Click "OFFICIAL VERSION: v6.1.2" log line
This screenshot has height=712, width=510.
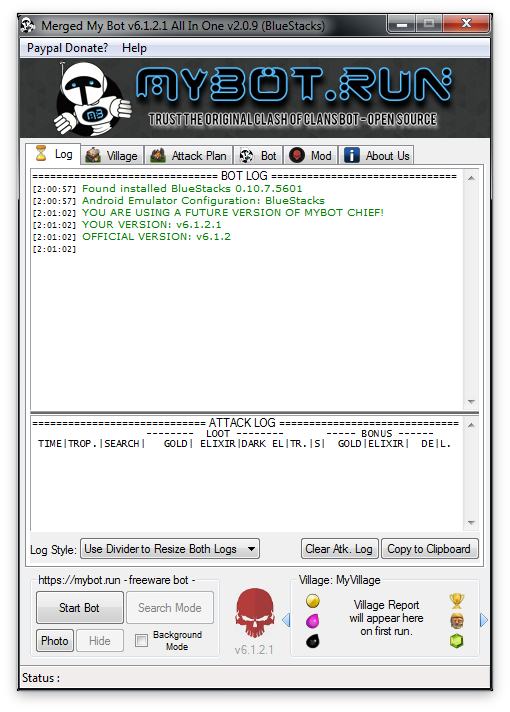(156, 237)
